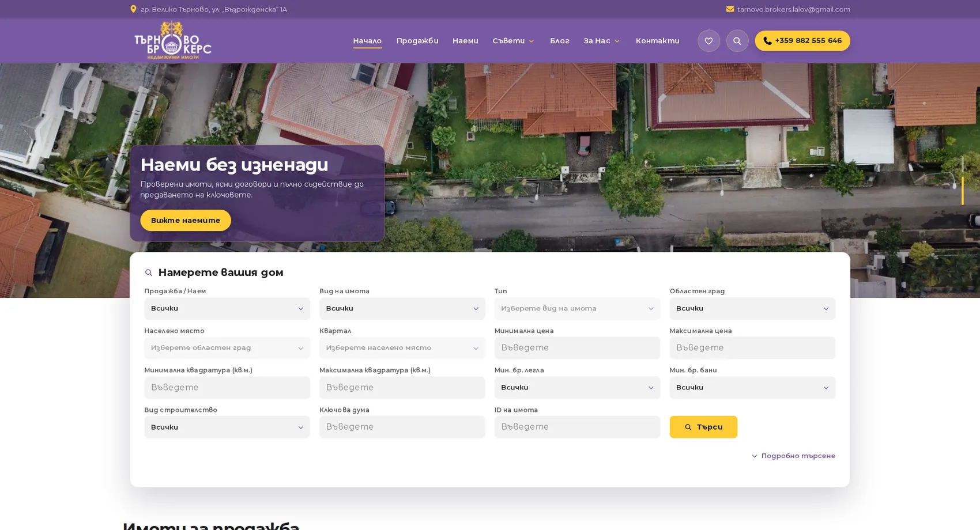Focus the Максимална квадратура field
980x530 pixels.
click(x=402, y=388)
